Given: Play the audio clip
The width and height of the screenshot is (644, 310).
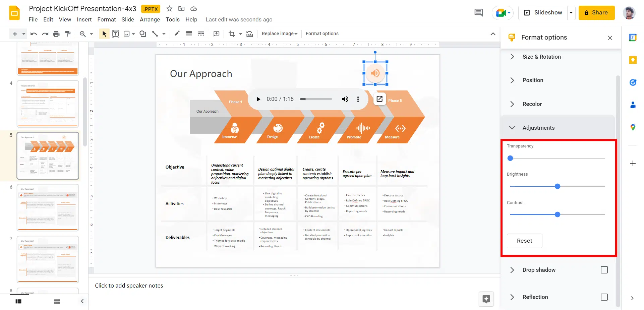Looking at the screenshot, I should pos(258,99).
